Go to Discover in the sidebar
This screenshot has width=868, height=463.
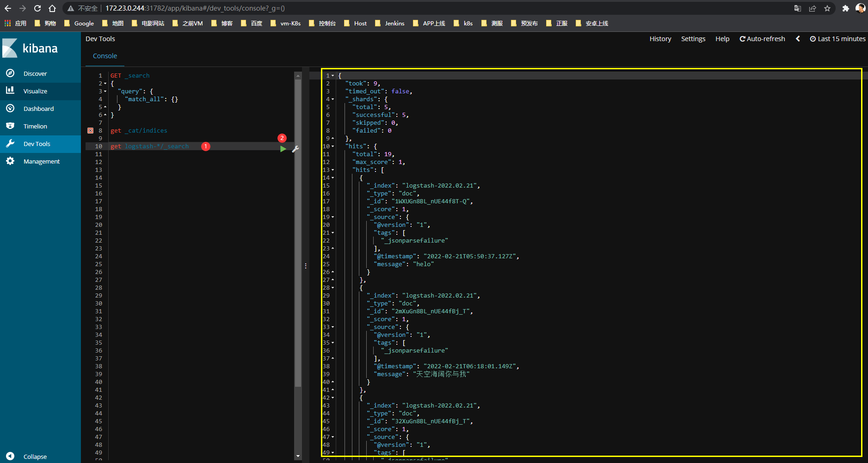[x=35, y=73]
